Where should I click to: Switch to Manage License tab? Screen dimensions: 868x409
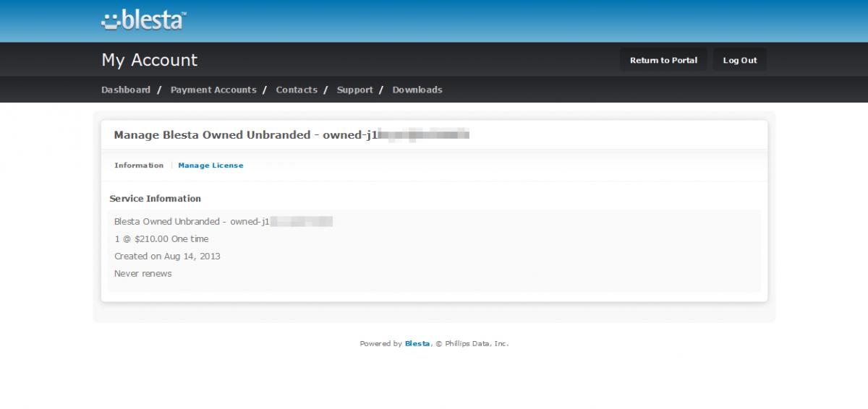210,165
